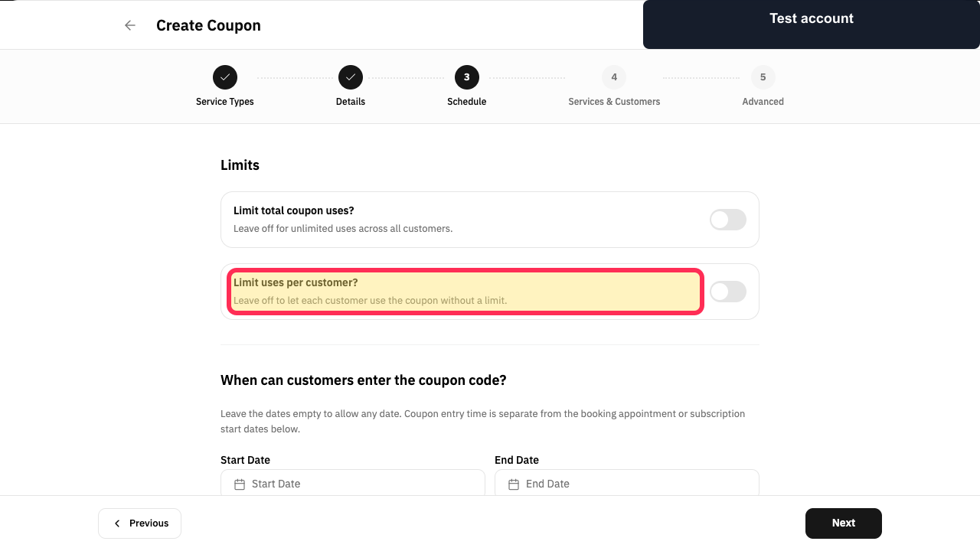This screenshot has height=551, width=980.
Task: Click calendar icon in Start Date field
Action: tap(240, 484)
